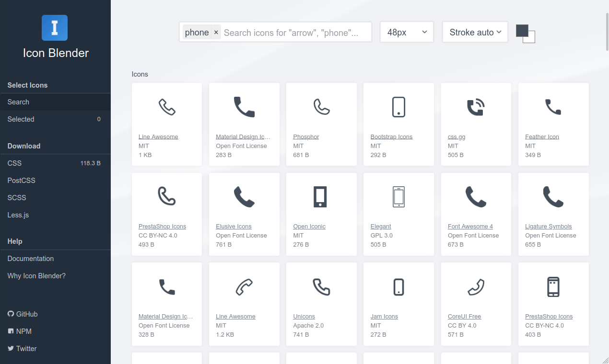Pick PrestaShop Icons mobile device icon, 403 B
609x364 pixels.
point(553,286)
